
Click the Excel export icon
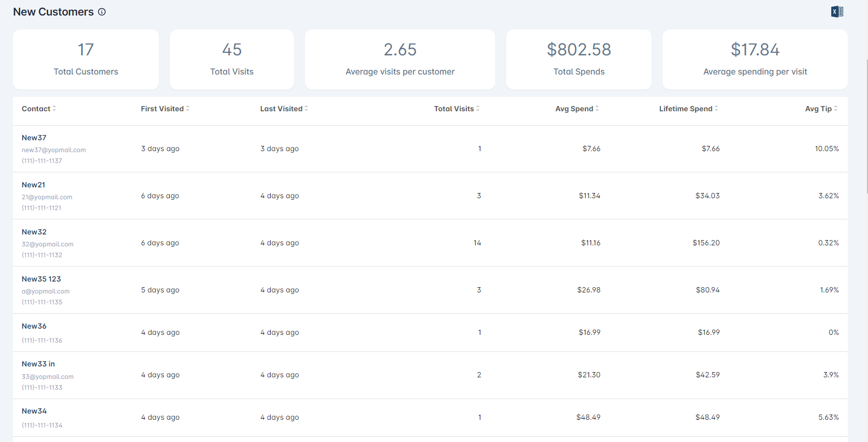[x=837, y=12]
